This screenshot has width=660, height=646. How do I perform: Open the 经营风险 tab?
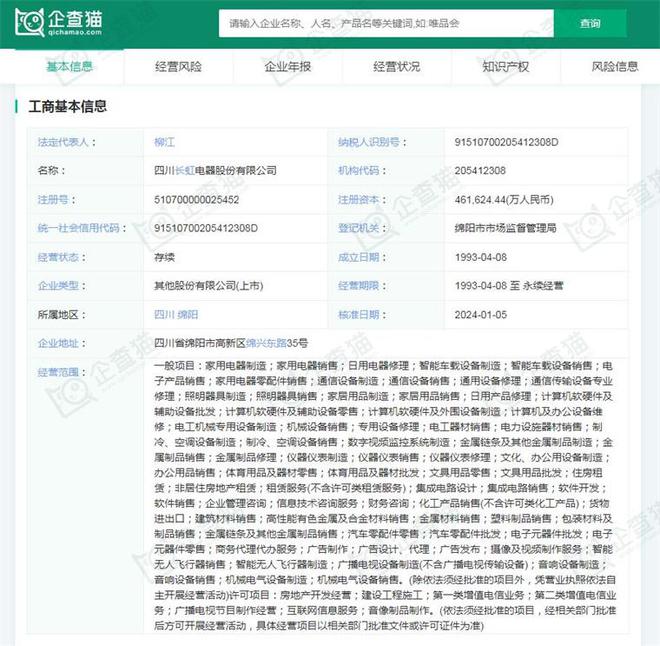178,66
